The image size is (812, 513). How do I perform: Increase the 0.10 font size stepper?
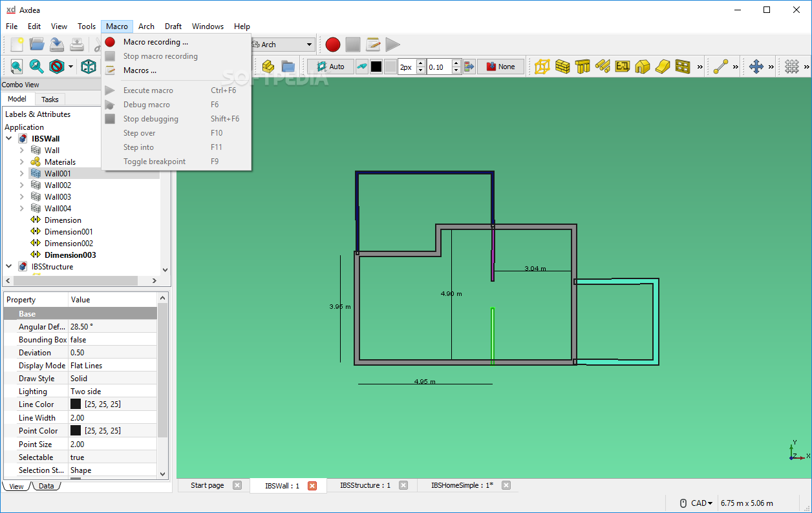click(x=456, y=63)
